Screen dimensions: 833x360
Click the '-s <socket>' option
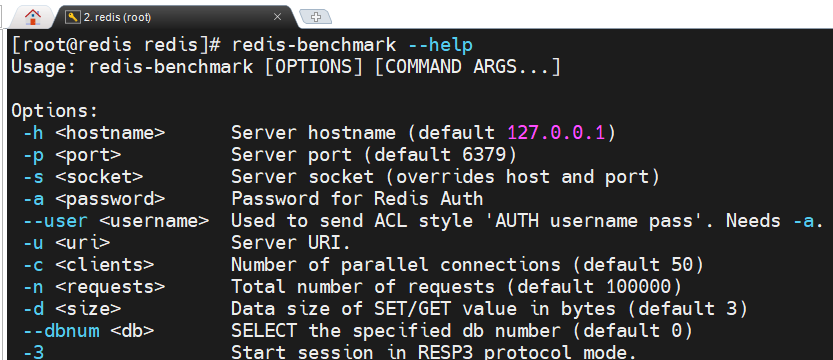(x=83, y=177)
